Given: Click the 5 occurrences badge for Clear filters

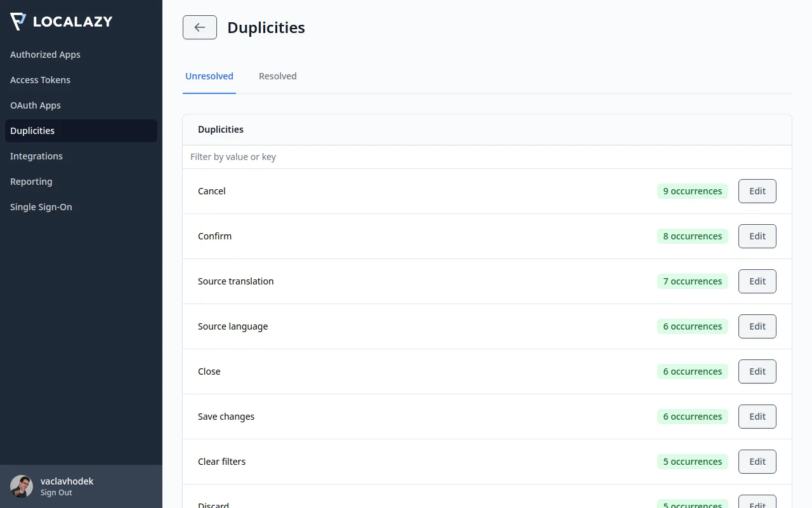Looking at the screenshot, I should click(692, 462).
